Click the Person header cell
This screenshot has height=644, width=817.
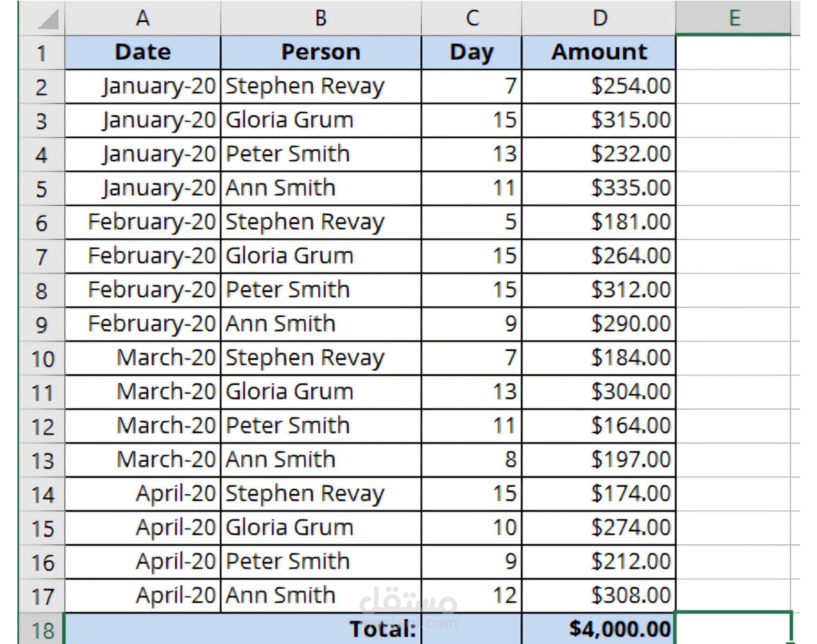320,53
